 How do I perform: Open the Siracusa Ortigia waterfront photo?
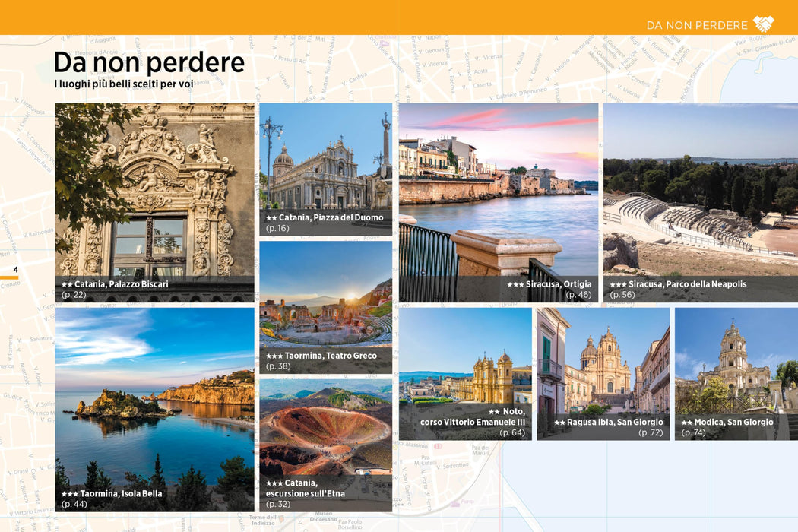tap(499, 203)
